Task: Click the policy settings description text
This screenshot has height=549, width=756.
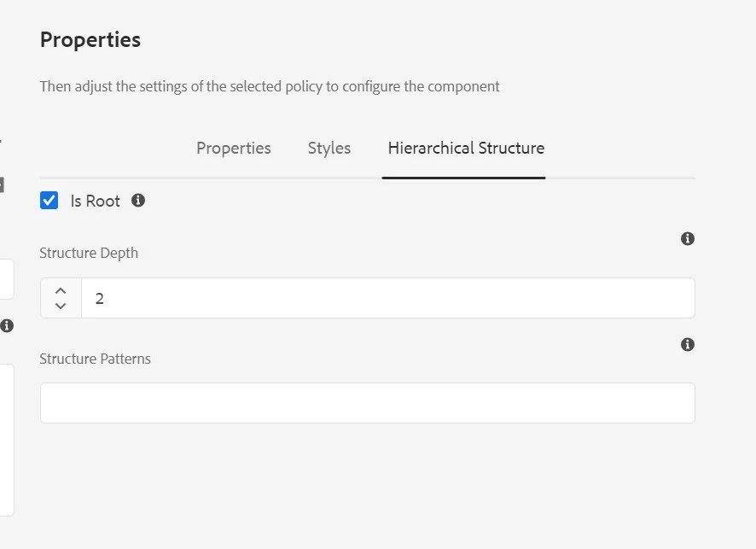Action: [270, 86]
